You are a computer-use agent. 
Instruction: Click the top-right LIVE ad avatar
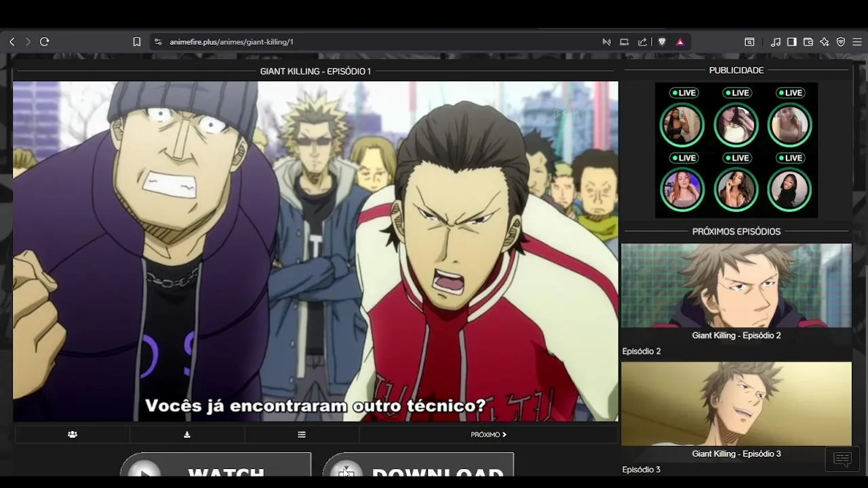pyautogui.click(x=789, y=125)
